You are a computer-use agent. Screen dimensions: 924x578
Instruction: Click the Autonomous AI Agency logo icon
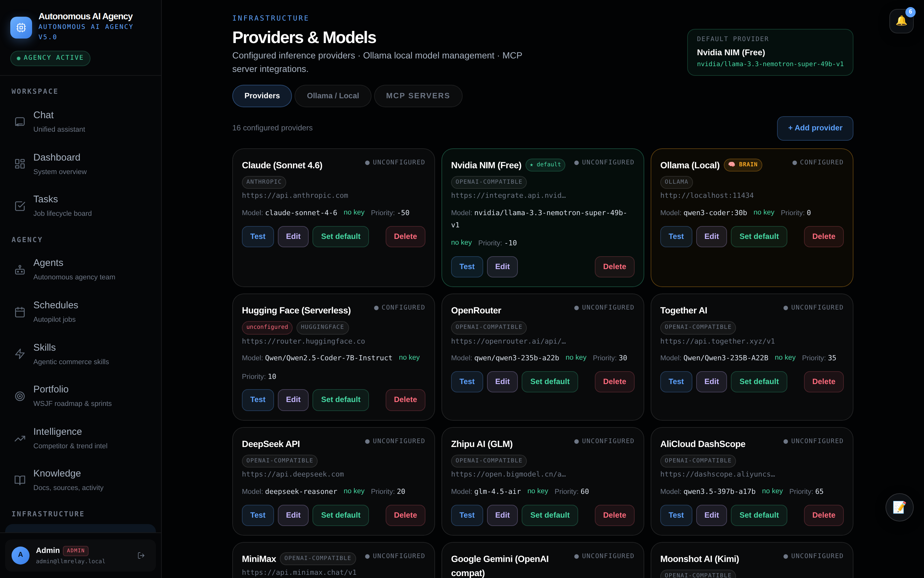pyautogui.click(x=21, y=28)
